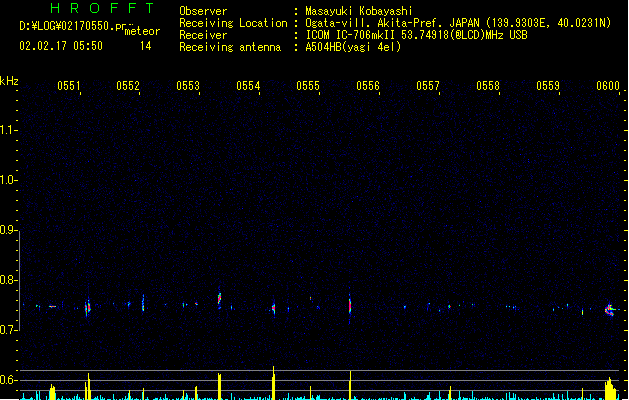Click the 0.6 kHz axis label

click(8, 380)
